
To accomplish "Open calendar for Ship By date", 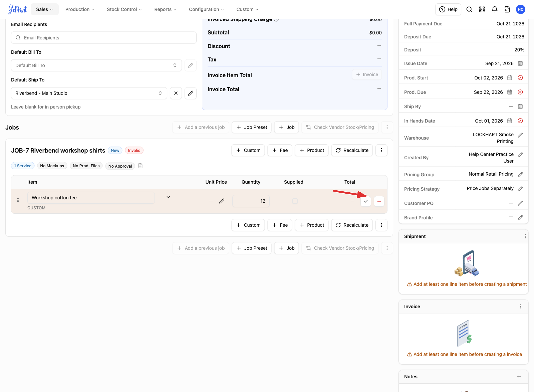I will [x=520, y=107].
